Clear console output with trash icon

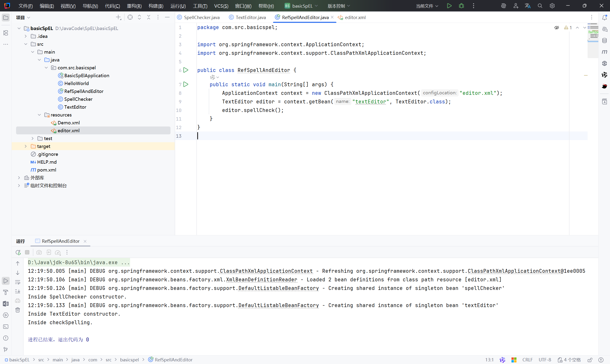coord(18,310)
